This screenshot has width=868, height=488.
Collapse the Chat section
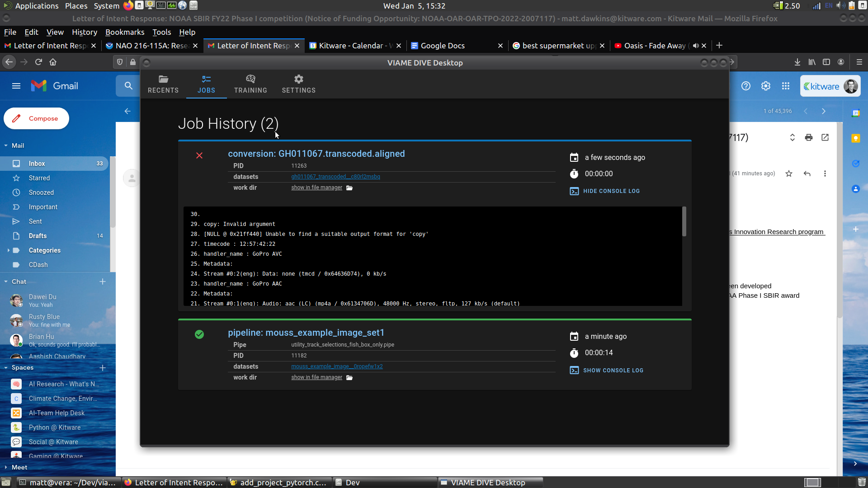pos(6,282)
